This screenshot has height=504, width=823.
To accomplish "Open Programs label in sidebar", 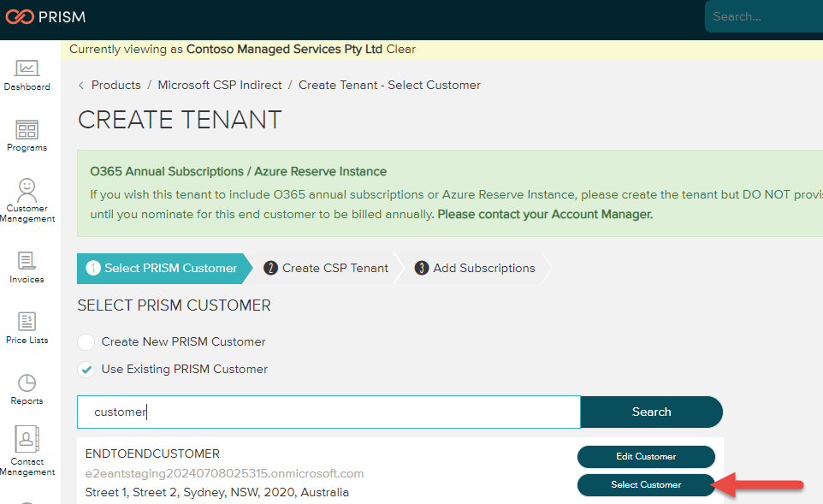I will [27, 148].
